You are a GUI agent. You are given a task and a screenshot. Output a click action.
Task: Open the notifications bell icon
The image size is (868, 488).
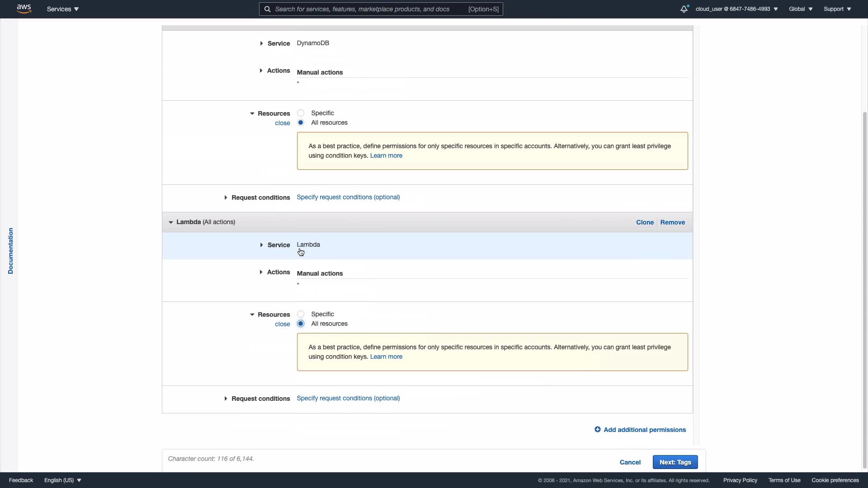[684, 9]
